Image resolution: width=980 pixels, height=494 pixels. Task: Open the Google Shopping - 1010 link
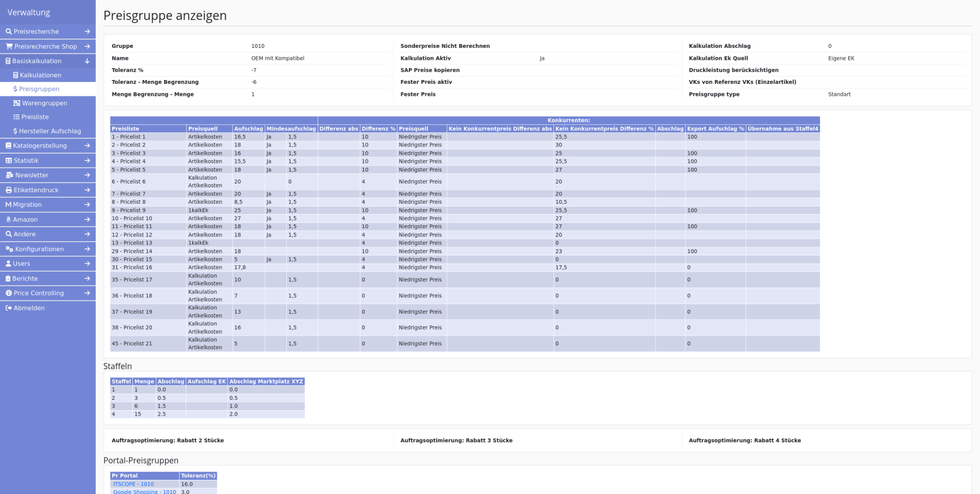point(144,492)
